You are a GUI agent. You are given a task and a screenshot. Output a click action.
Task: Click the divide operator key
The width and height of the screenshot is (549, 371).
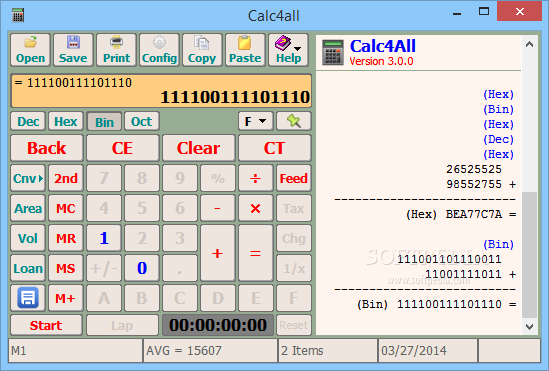click(x=256, y=178)
